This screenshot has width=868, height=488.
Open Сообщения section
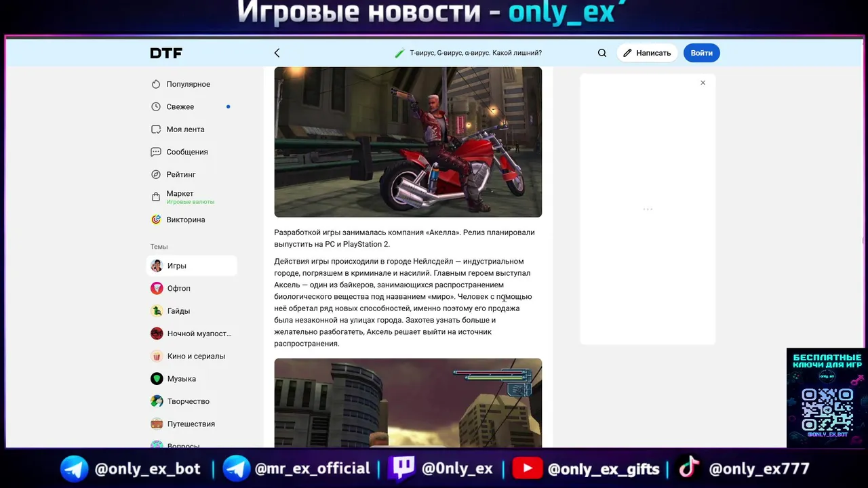coord(187,152)
